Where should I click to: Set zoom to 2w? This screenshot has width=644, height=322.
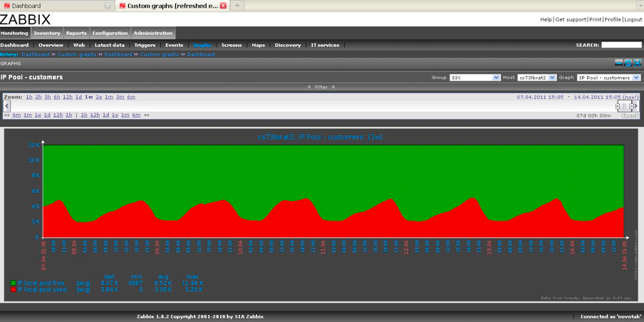(x=99, y=97)
